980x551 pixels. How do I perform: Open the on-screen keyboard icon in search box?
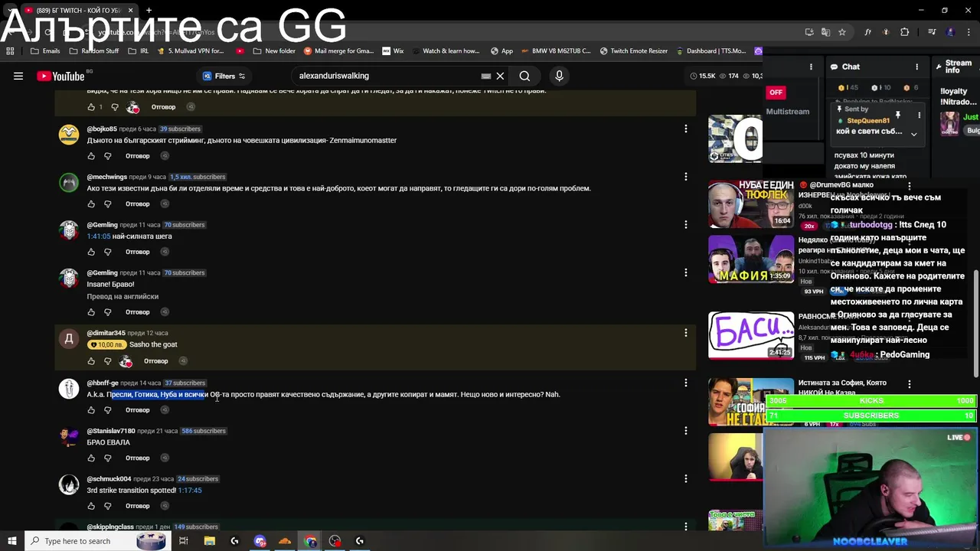[485, 76]
